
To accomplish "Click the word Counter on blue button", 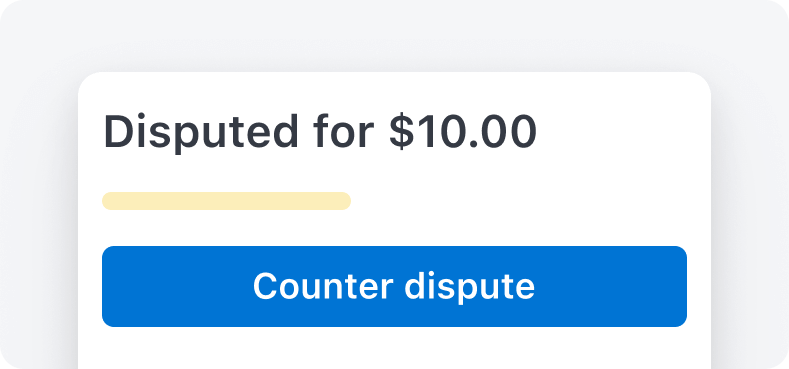I will coord(323,285).
